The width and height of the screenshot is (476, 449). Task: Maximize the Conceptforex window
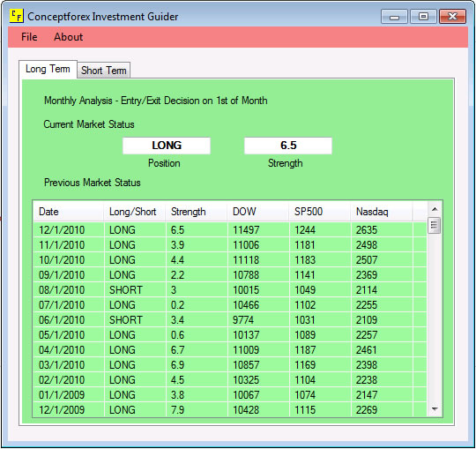(x=423, y=16)
